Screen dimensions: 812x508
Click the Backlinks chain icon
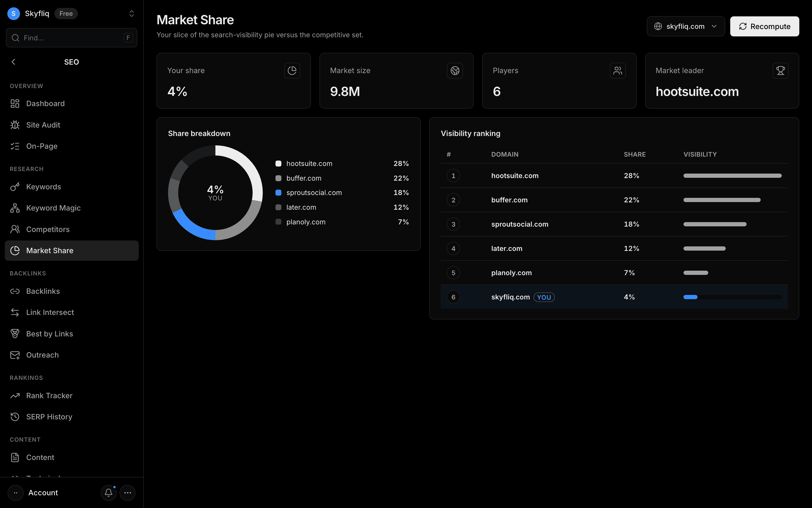15,291
